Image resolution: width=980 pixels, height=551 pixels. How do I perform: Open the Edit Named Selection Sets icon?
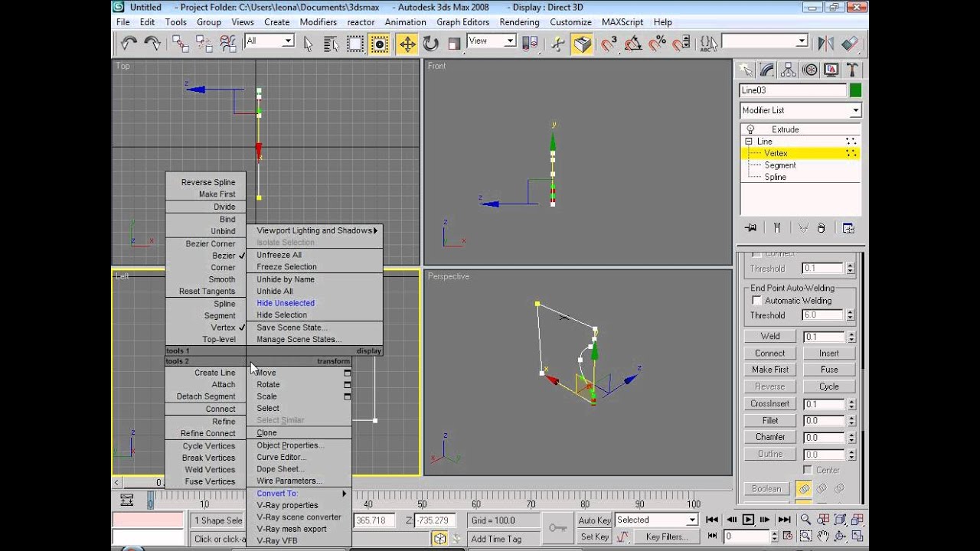(709, 44)
